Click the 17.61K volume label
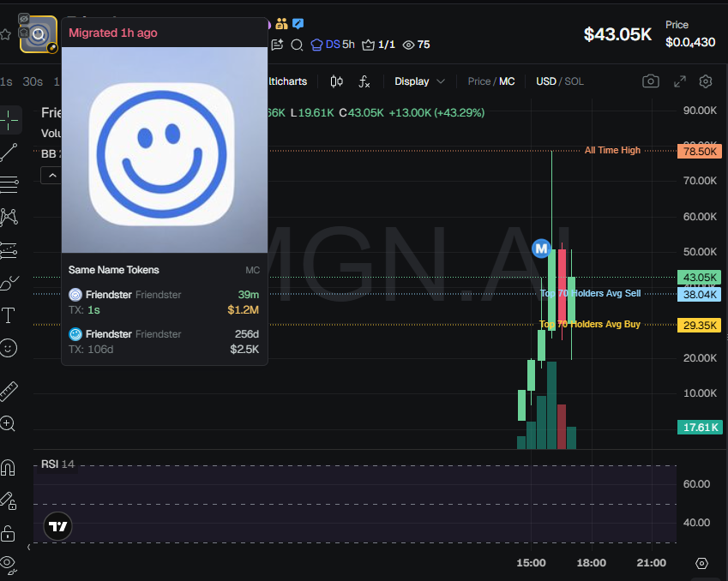728x581 pixels. 699,428
